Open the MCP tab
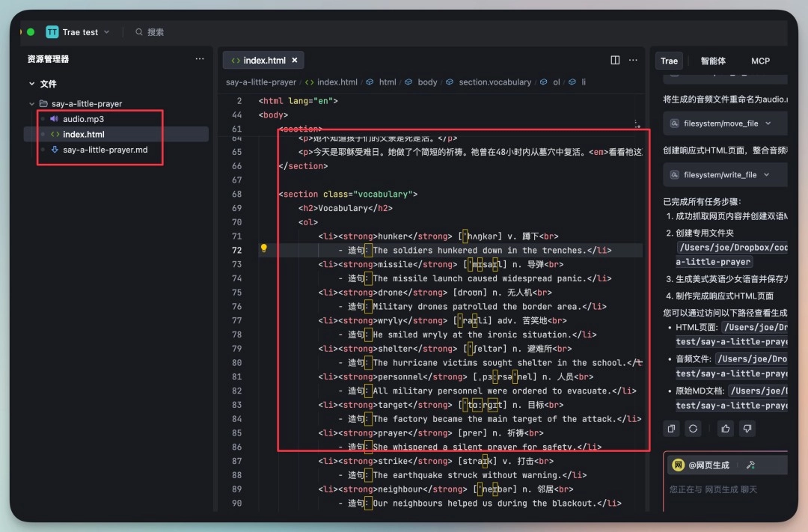This screenshot has height=532, width=808. tap(760, 61)
